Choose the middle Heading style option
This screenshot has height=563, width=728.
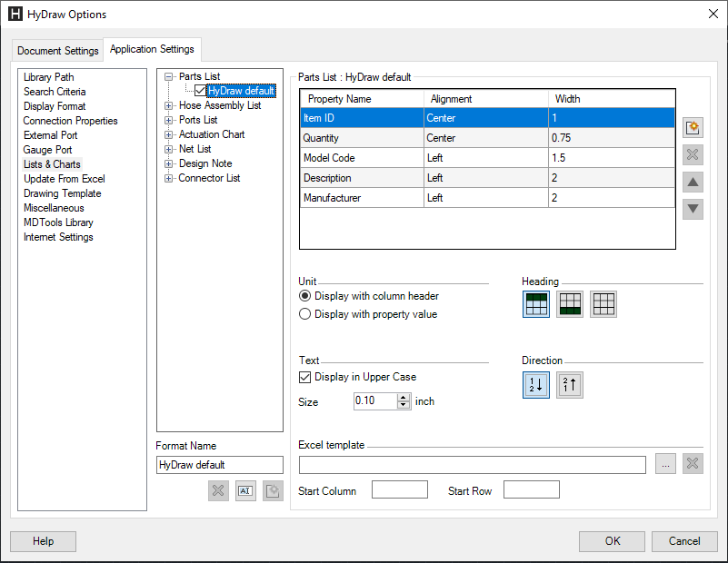[x=570, y=304]
